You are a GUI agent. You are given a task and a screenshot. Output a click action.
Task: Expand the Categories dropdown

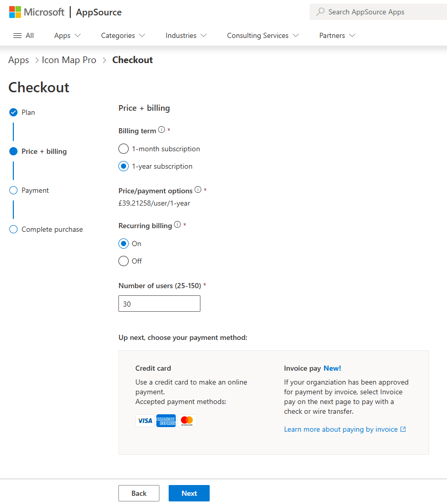tap(123, 35)
